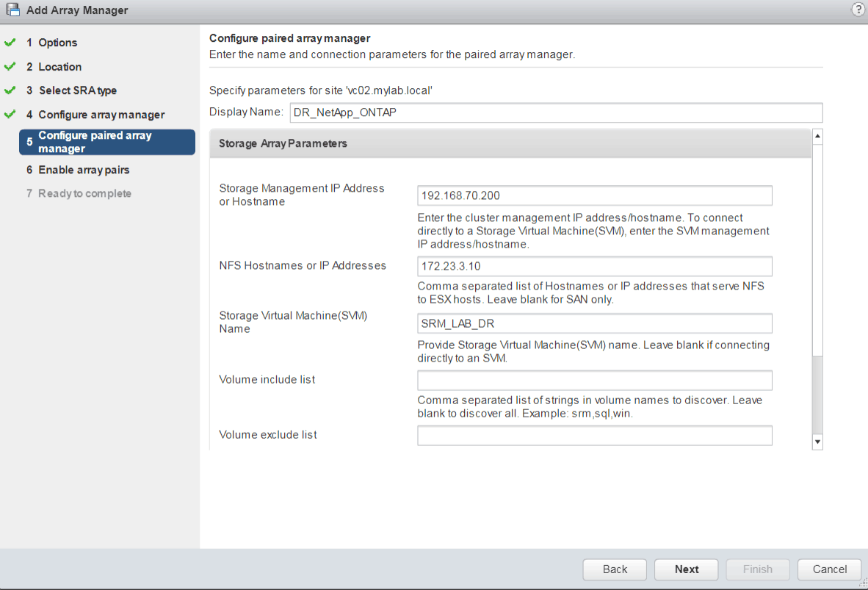Click green checkmark beside Select SRA type

(10, 90)
